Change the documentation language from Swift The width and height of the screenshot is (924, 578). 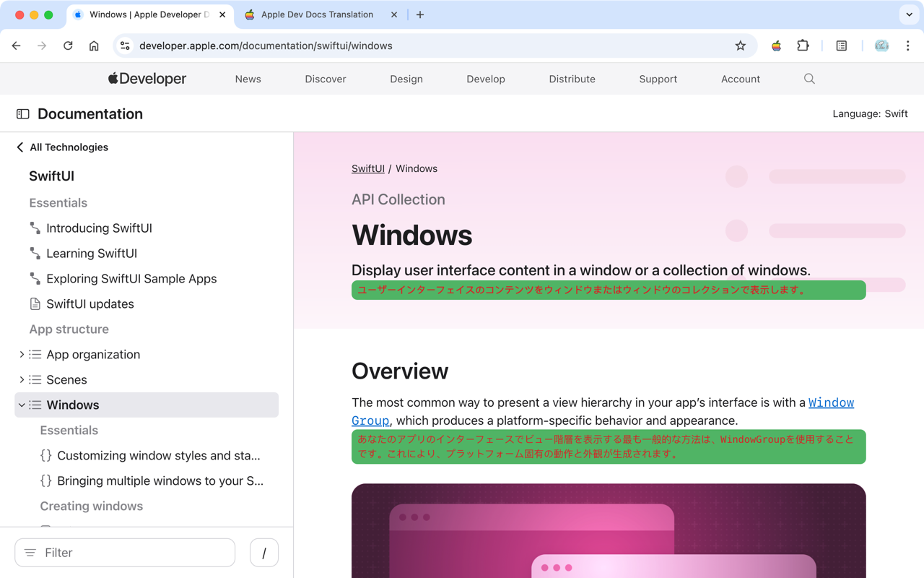(870, 113)
